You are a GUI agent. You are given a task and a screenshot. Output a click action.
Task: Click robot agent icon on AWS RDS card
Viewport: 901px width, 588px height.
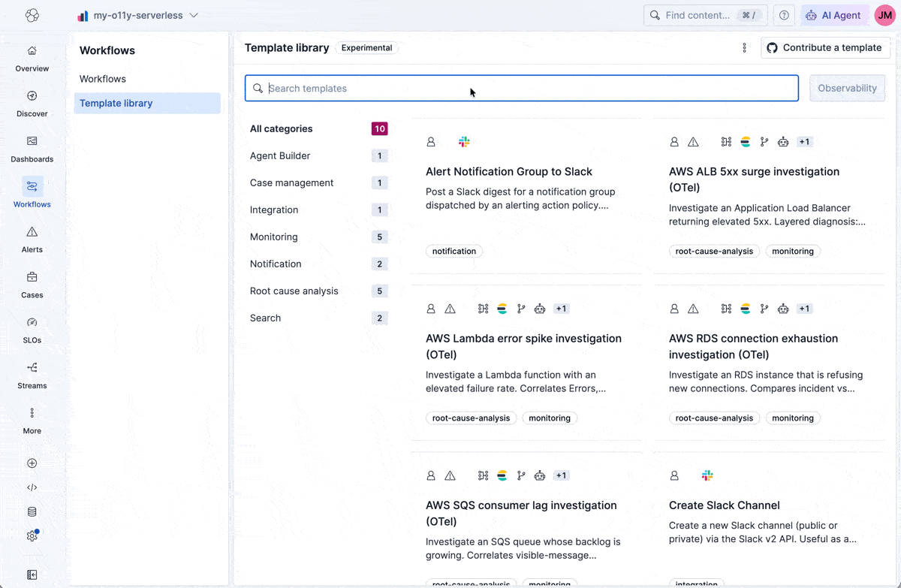pyautogui.click(x=783, y=309)
